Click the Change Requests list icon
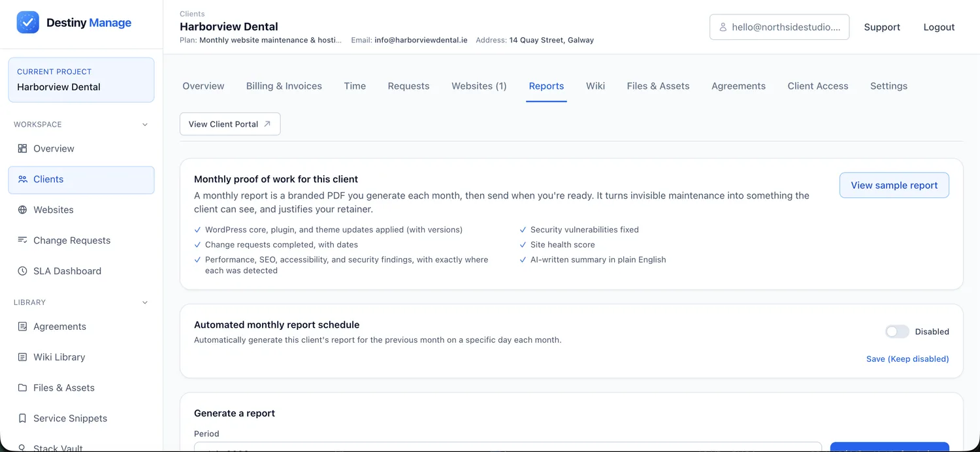 22,240
